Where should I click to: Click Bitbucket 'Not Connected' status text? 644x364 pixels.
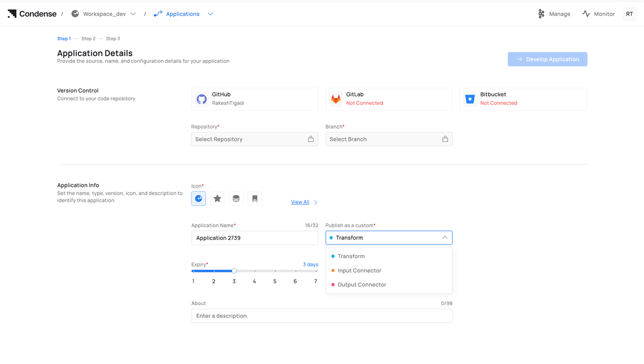point(499,103)
